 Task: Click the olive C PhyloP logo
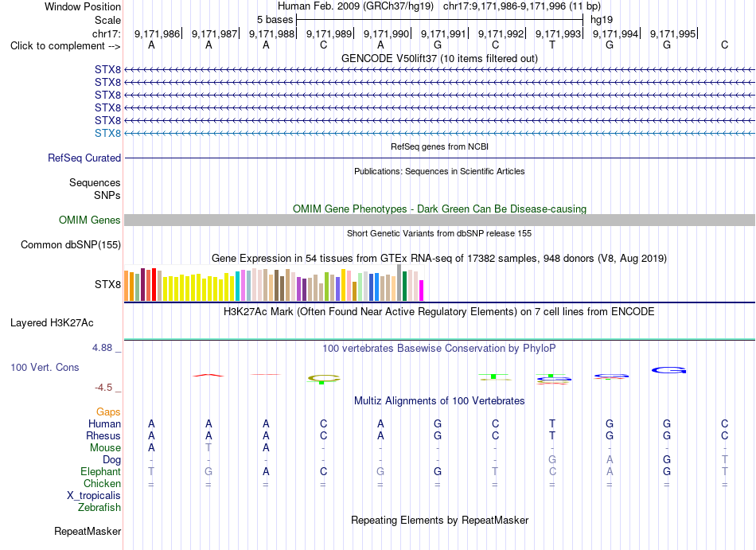click(x=324, y=379)
